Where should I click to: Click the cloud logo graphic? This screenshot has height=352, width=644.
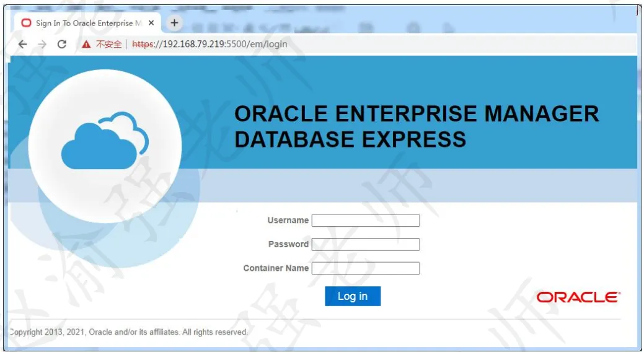click(x=105, y=141)
